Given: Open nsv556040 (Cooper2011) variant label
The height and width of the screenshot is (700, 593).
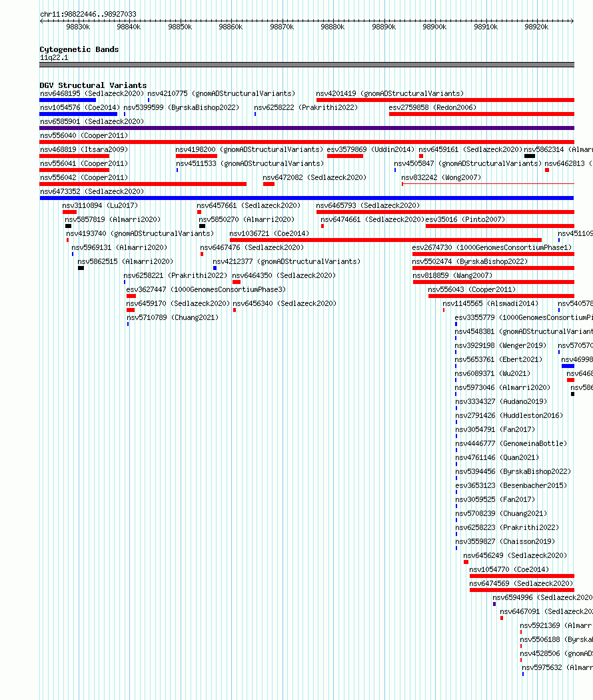Looking at the screenshot, I should (x=84, y=135).
